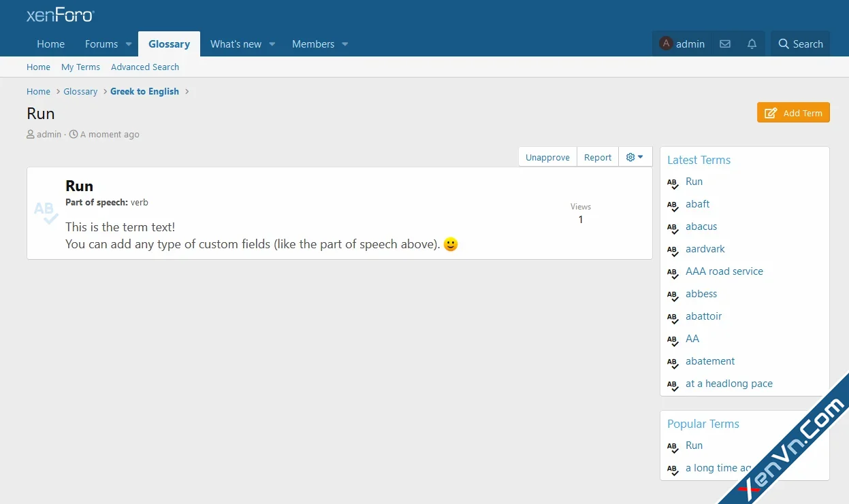This screenshot has height=504, width=849.
Task: Click the glossary icon beside abacus
Action: point(673,227)
